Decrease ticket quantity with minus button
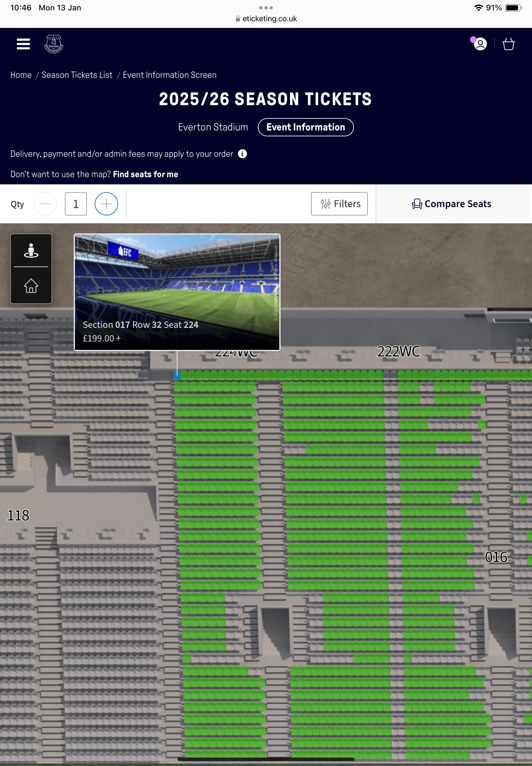The width and height of the screenshot is (532, 766). pos(45,204)
